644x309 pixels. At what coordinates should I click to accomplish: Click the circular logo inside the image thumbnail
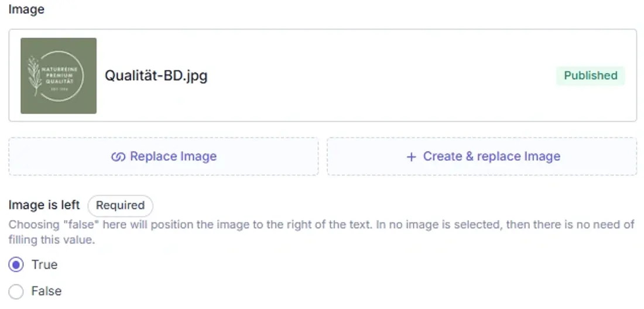[x=59, y=76]
